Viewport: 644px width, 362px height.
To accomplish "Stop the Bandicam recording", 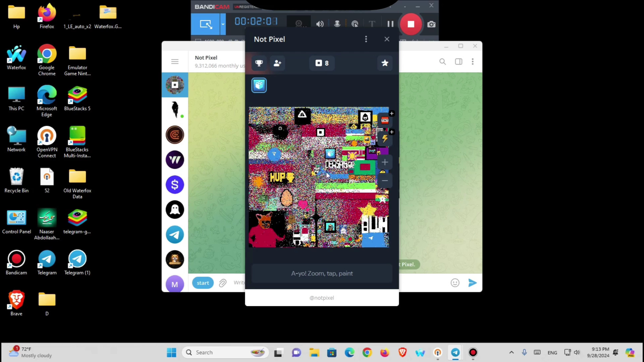I will (x=411, y=24).
